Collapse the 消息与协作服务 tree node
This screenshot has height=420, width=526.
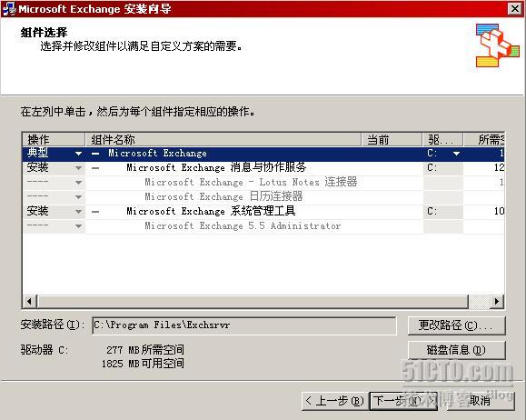coord(95,168)
